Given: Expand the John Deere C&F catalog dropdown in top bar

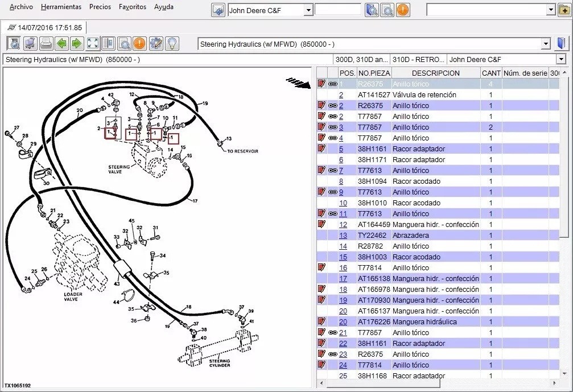Looking at the screenshot, I should point(308,10).
